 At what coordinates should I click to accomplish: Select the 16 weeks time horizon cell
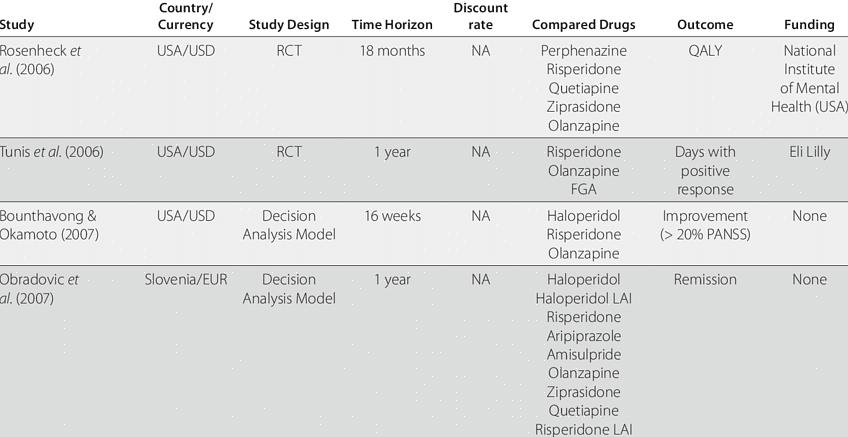(392, 216)
